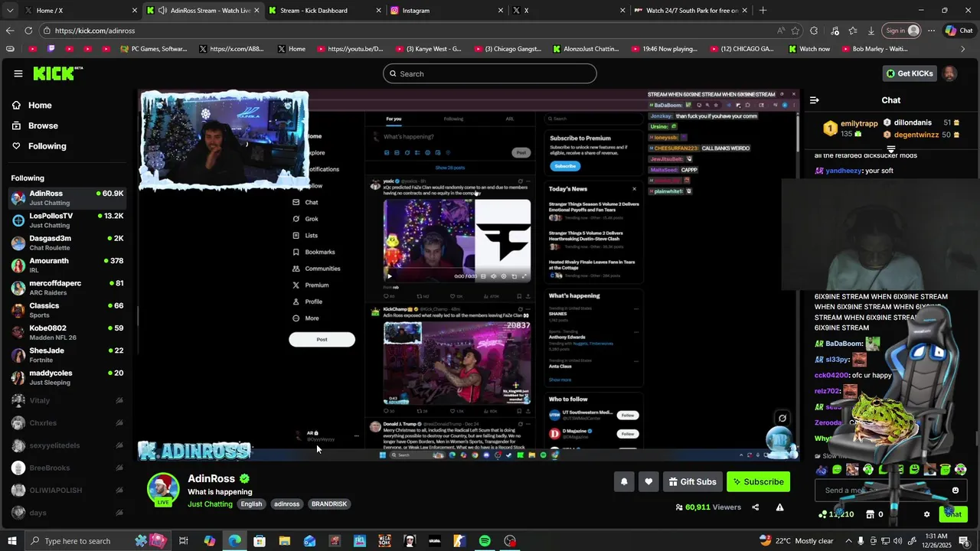Select the mercoffdaperc followed channel
Screen dimensions: 980x551
coord(68,288)
